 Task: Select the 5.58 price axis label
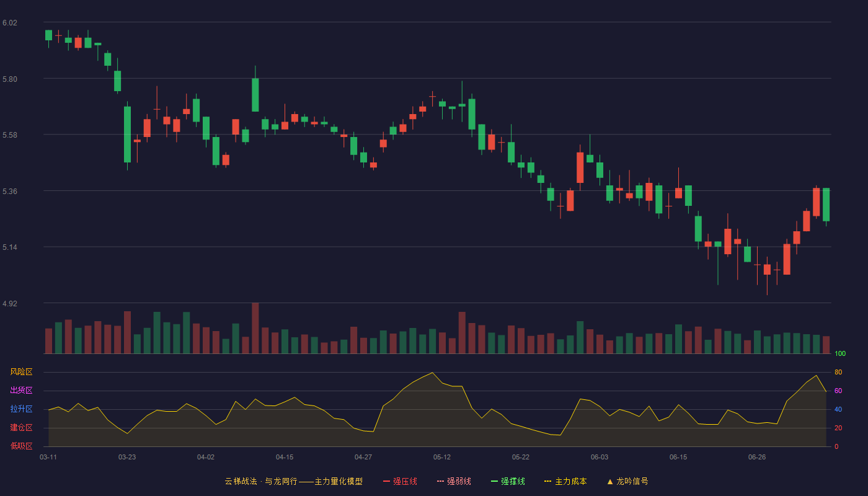pyautogui.click(x=10, y=135)
